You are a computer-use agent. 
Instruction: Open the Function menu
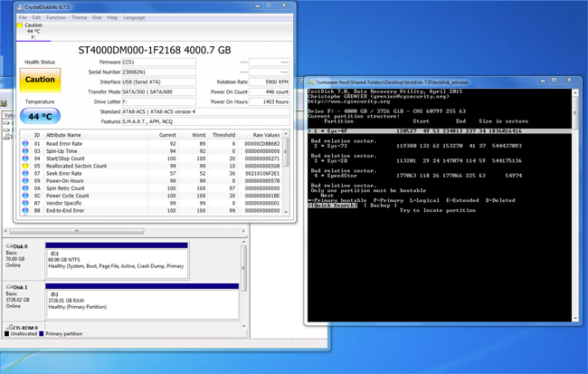(55, 17)
